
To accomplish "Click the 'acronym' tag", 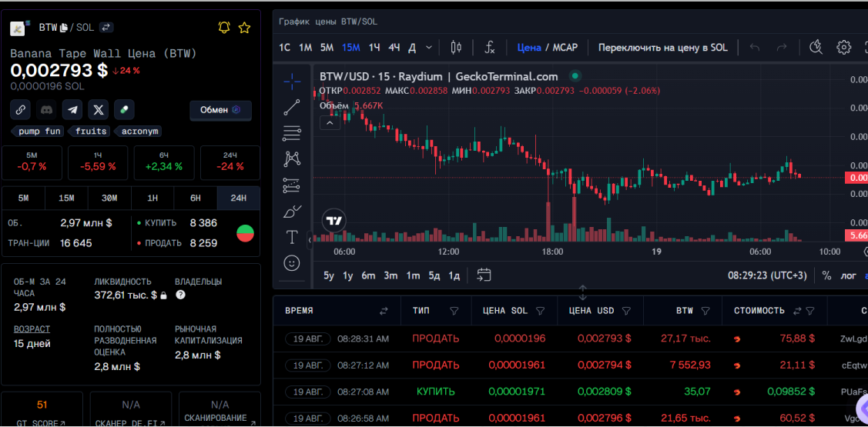I will coord(139,131).
